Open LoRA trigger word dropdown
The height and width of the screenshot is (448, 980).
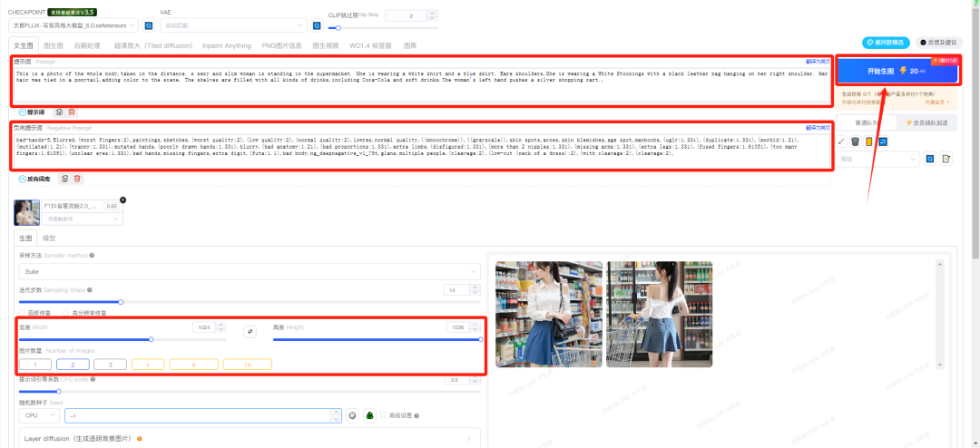(x=82, y=219)
